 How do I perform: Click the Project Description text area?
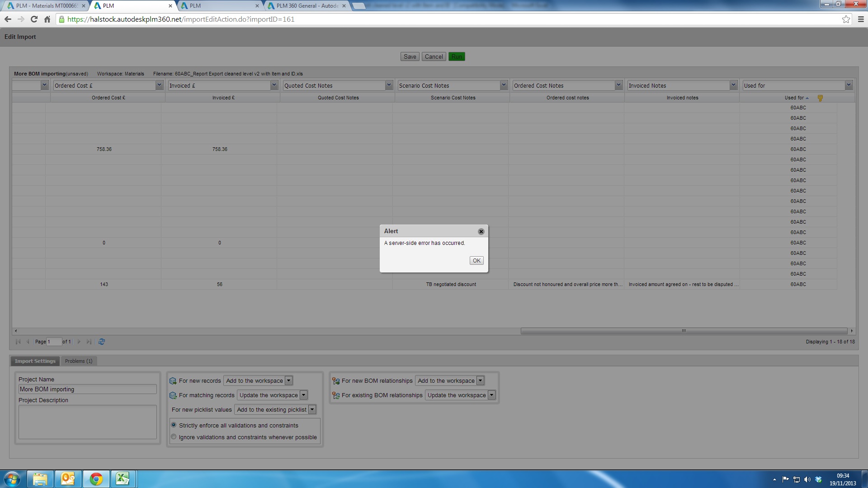point(88,422)
